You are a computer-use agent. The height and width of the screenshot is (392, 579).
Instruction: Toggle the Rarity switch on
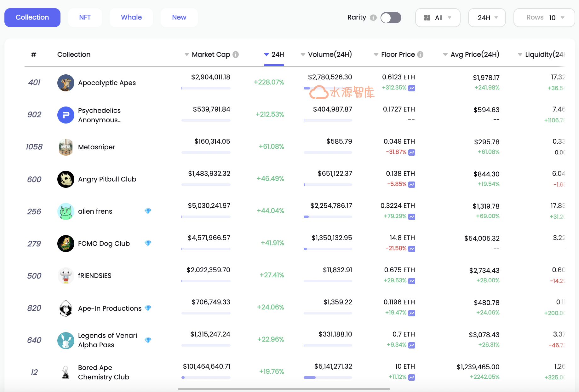(x=391, y=18)
